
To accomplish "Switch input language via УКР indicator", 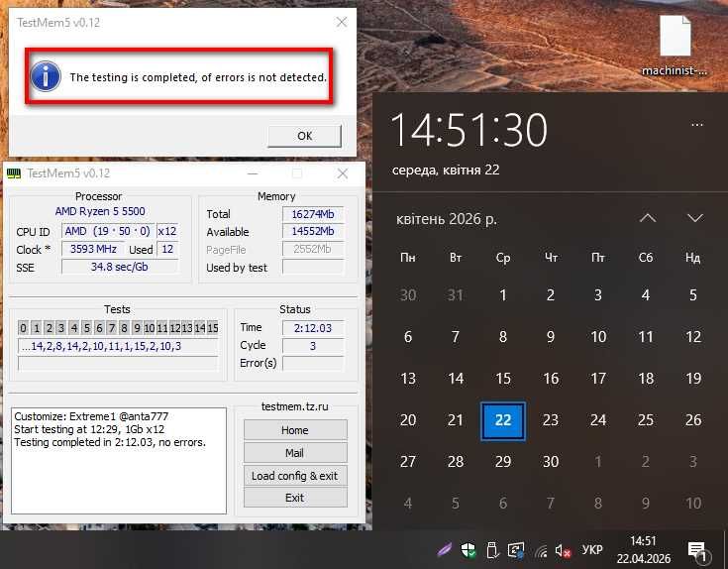I will pyautogui.click(x=592, y=550).
